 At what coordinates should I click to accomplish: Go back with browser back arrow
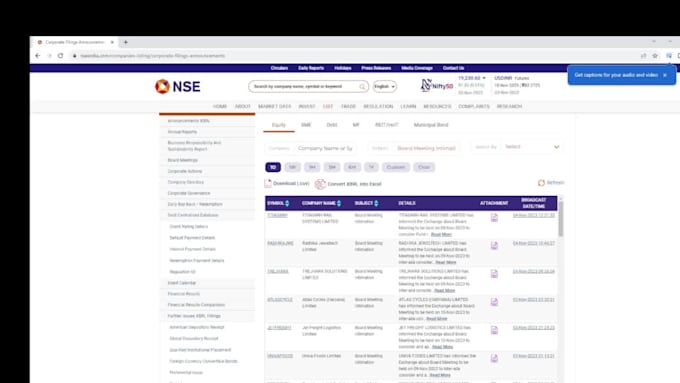click(x=38, y=56)
